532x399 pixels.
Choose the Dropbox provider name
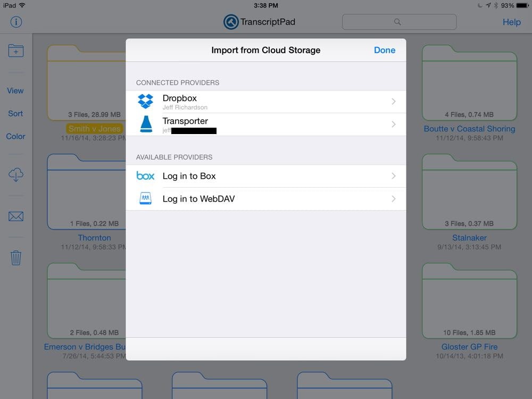(x=179, y=98)
